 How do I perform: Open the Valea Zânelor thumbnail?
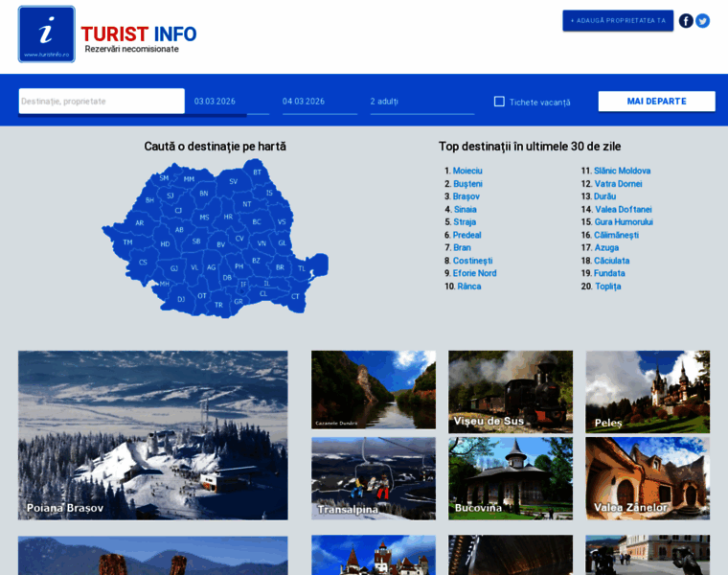click(x=648, y=478)
